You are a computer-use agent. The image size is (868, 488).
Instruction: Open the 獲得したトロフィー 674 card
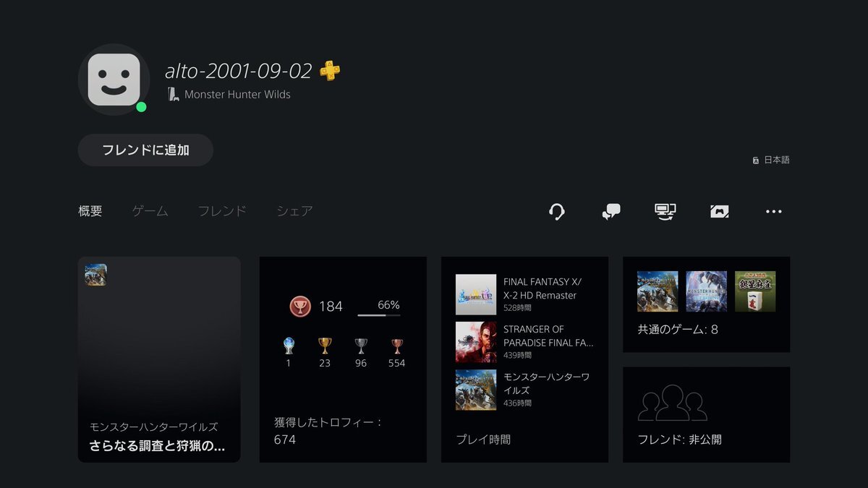tap(343, 359)
